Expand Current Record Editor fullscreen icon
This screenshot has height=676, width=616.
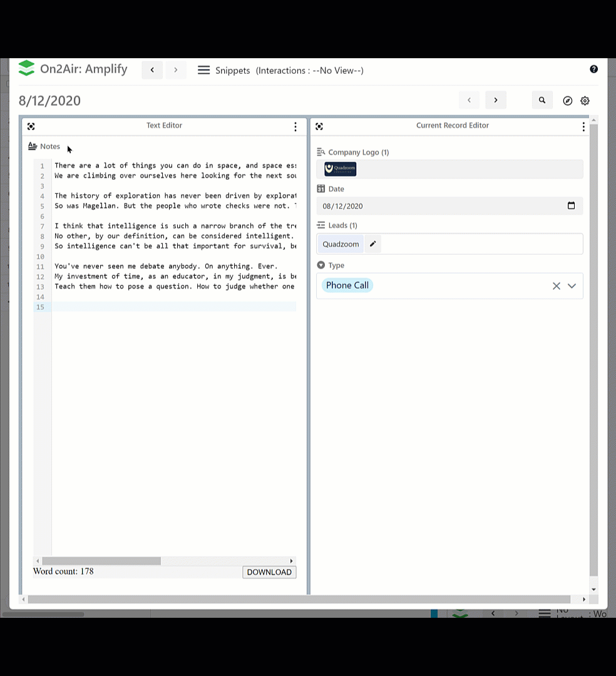click(x=319, y=126)
